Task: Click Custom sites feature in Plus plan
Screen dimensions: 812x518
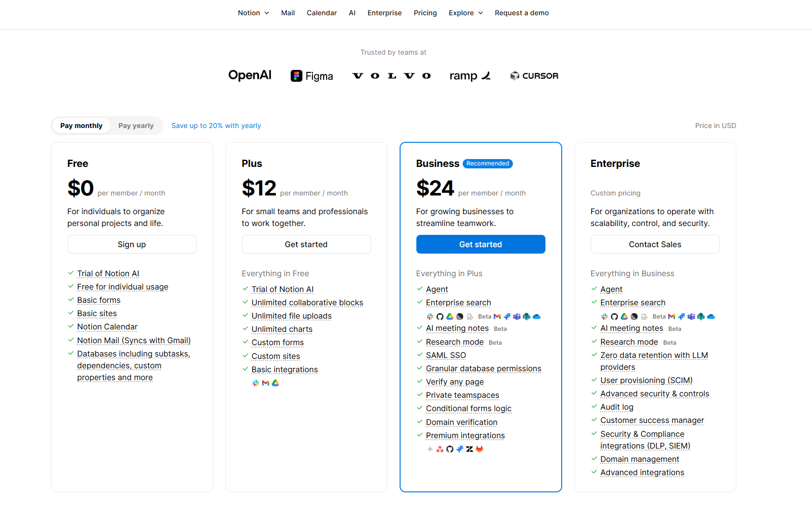Action: click(276, 356)
